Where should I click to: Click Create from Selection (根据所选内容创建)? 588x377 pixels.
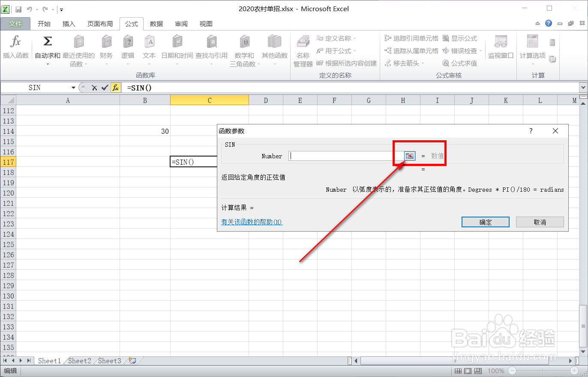(x=347, y=63)
